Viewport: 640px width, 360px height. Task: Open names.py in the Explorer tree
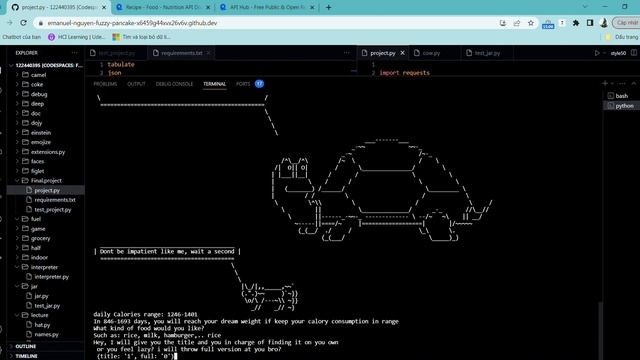46,334
